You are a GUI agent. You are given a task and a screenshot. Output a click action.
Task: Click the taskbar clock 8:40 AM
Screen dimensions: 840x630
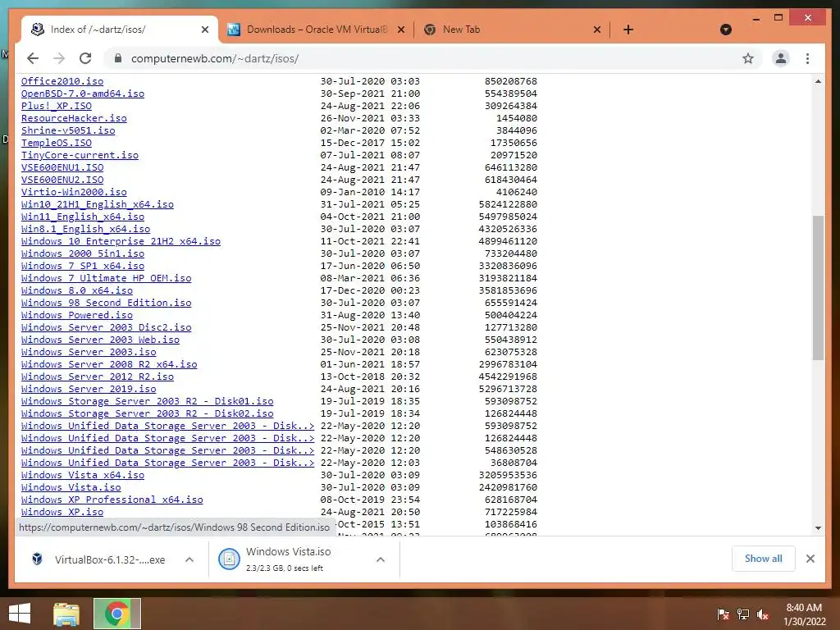pos(804,614)
